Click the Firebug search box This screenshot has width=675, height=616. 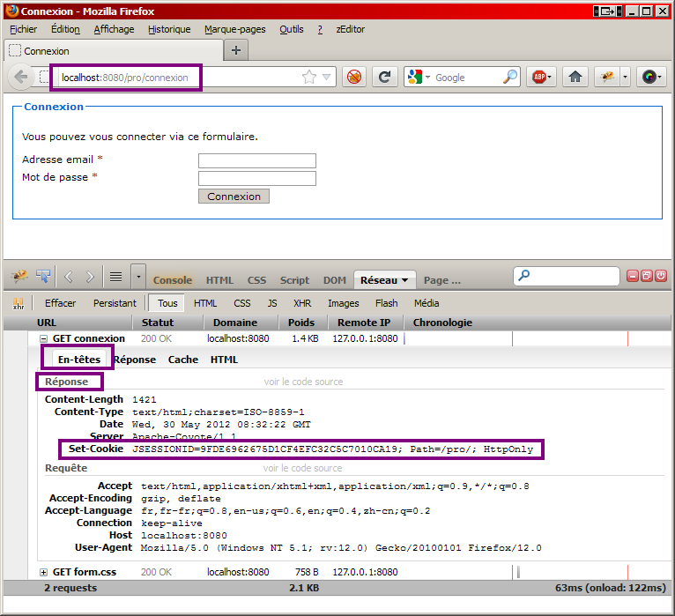tap(567, 276)
